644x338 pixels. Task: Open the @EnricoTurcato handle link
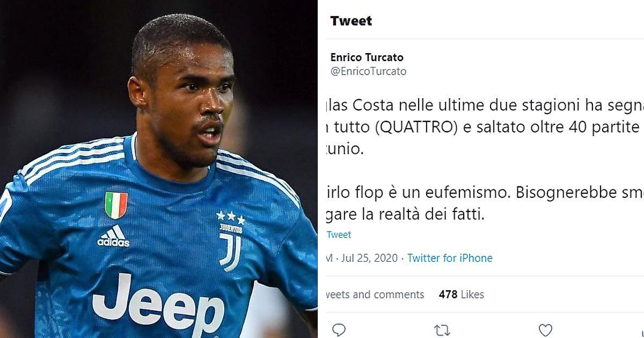click(x=369, y=71)
